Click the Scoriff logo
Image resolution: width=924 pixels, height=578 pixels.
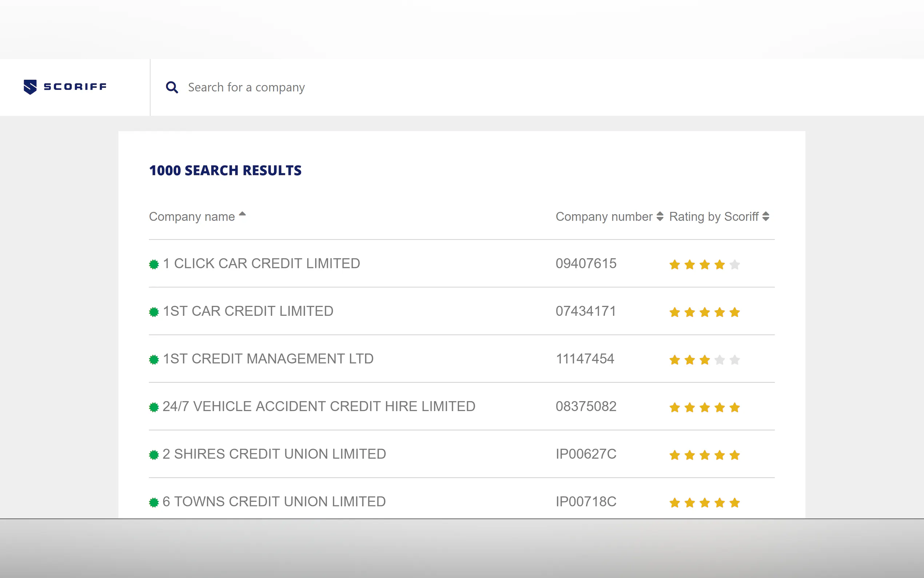pyautogui.click(x=65, y=87)
